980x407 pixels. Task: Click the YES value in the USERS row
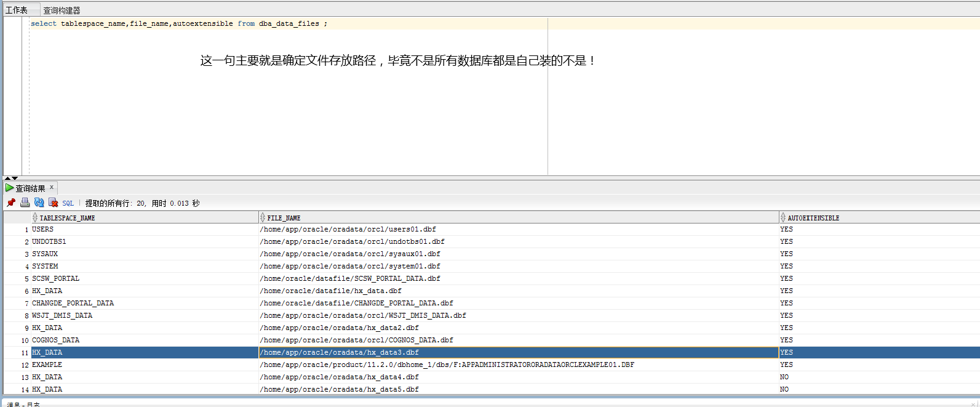(x=786, y=229)
